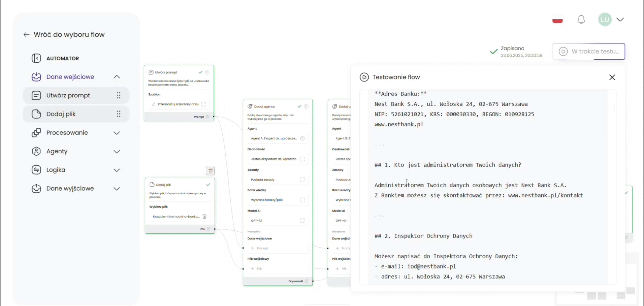Screen dimensions: 644x306
Task: Click the Agent A person icon in the agent field
Action: 302,138
